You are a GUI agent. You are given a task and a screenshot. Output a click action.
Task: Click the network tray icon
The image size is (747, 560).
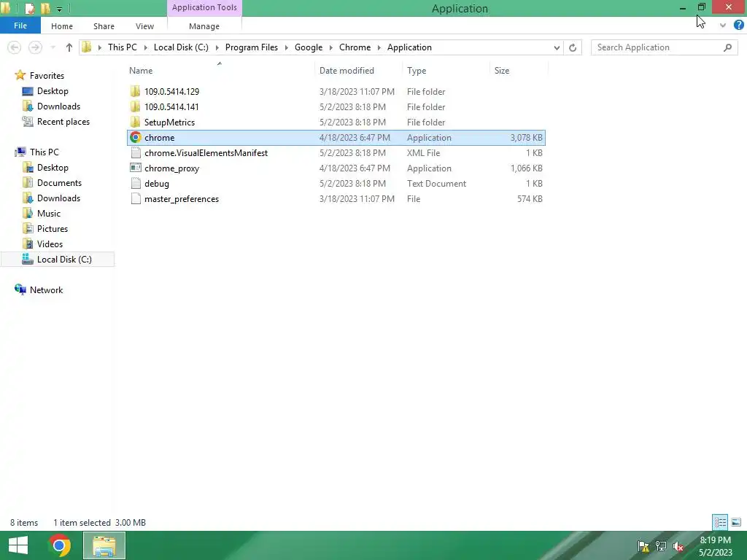[x=661, y=546]
